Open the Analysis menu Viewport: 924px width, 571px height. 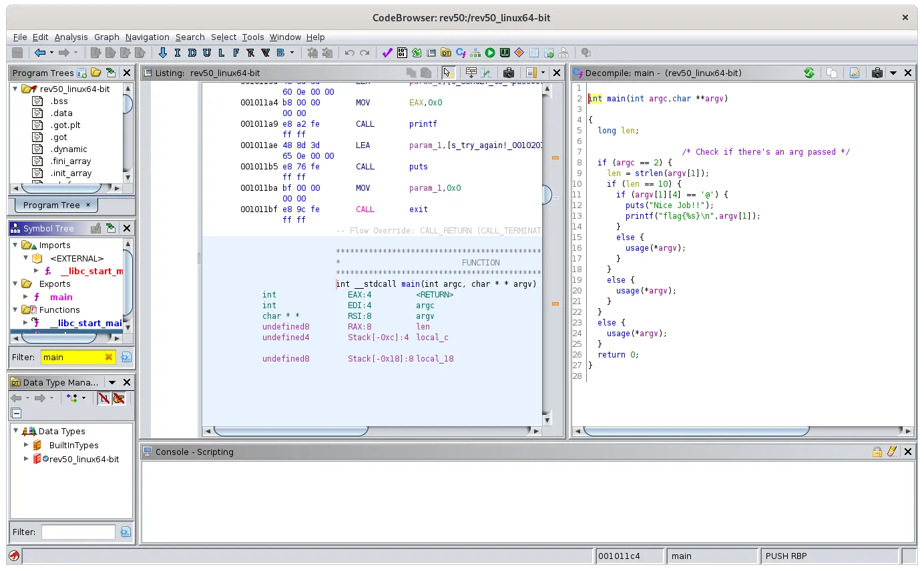coord(71,37)
